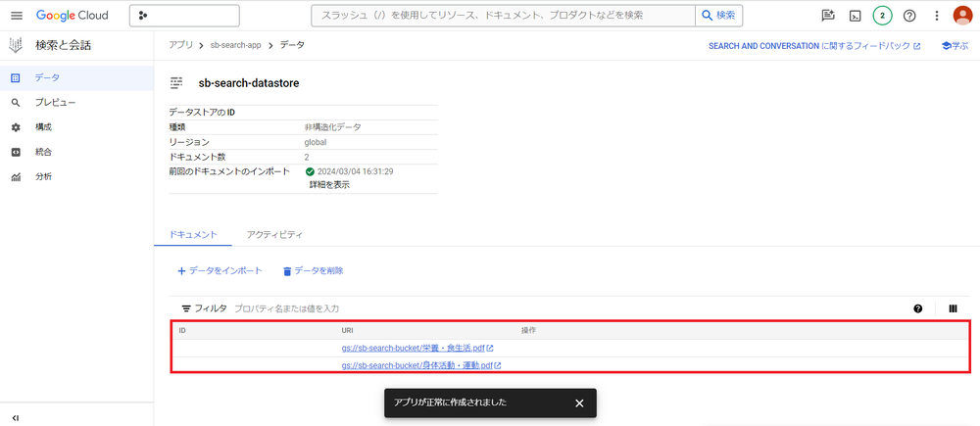Screen dimensions: 980x426
Task: Click the 分析 chart icon
Action: coord(17,177)
